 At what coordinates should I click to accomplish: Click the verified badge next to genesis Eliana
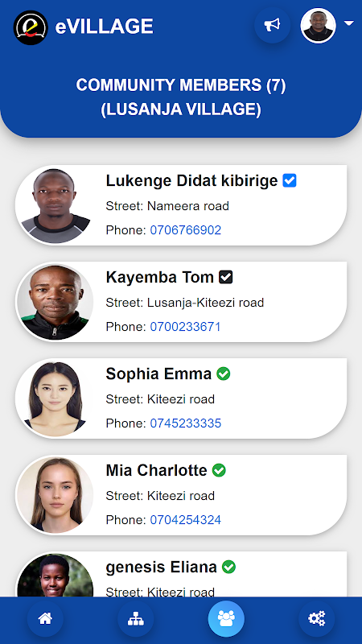pos(228,568)
